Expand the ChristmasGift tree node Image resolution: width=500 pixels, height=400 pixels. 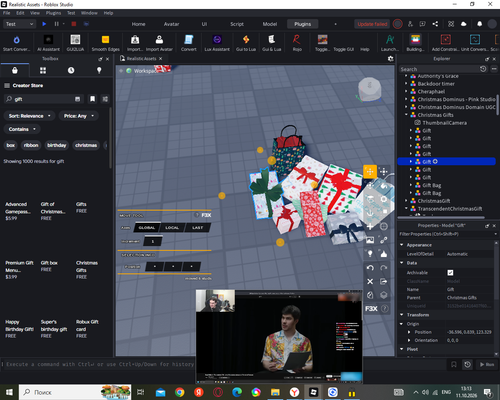(406, 201)
